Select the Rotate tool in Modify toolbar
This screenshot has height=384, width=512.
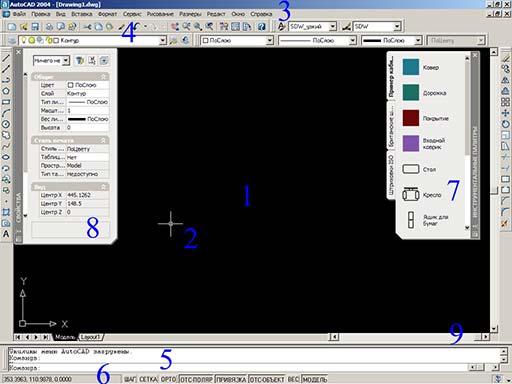point(505,124)
